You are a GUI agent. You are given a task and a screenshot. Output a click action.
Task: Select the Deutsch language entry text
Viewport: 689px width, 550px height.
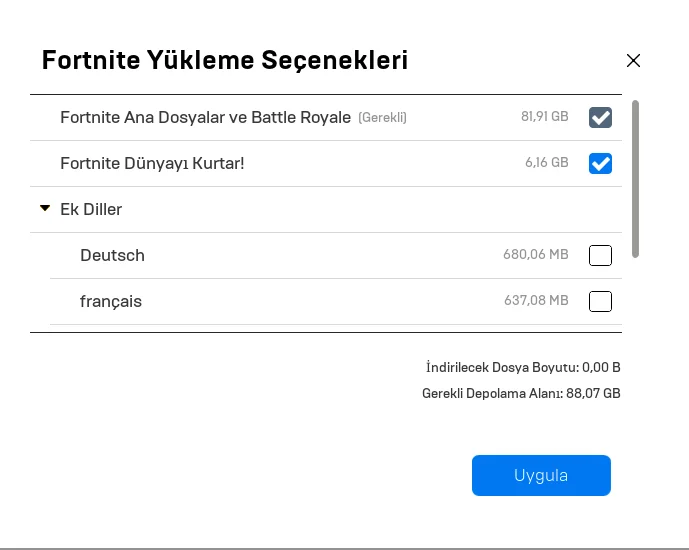click(x=112, y=255)
